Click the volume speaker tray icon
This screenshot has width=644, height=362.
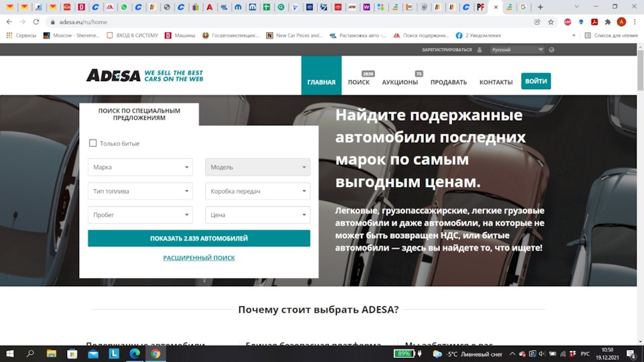click(x=542, y=354)
